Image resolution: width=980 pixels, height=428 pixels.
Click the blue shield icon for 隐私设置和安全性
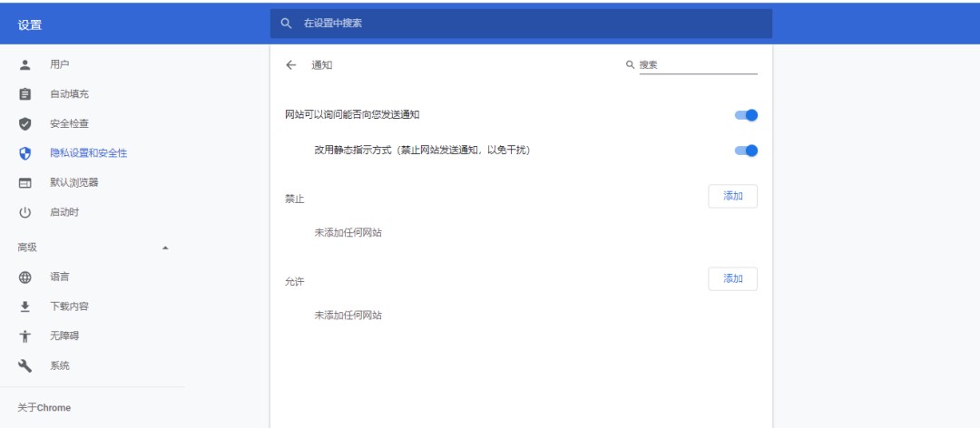tap(25, 153)
